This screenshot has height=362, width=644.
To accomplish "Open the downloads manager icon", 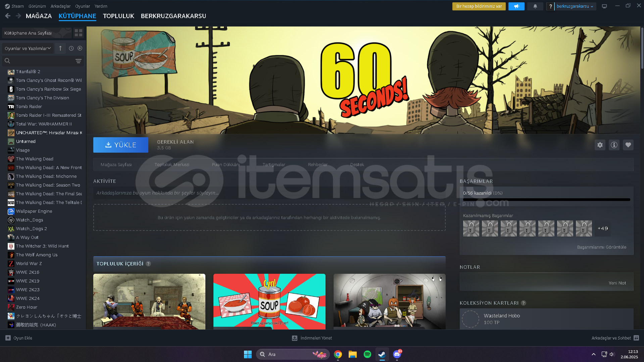I will (295, 338).
